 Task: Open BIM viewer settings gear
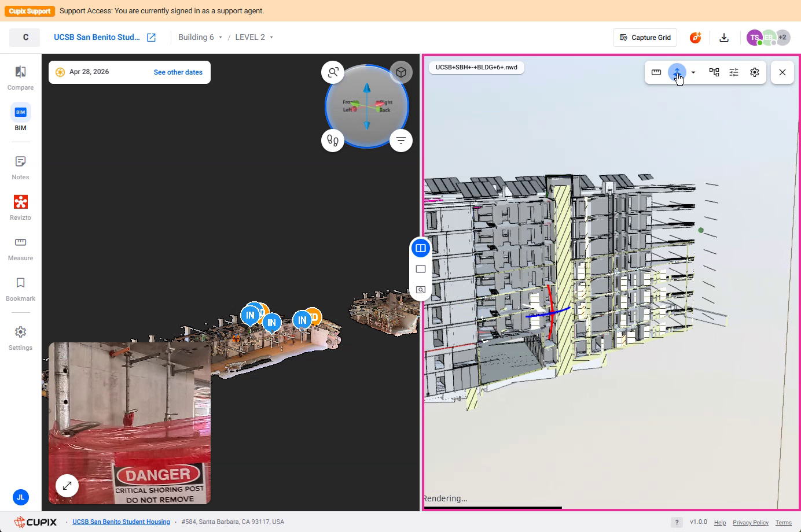755,72
